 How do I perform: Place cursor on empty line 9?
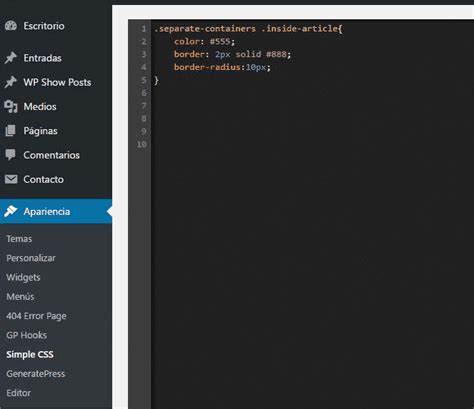[x=312, y=131]
